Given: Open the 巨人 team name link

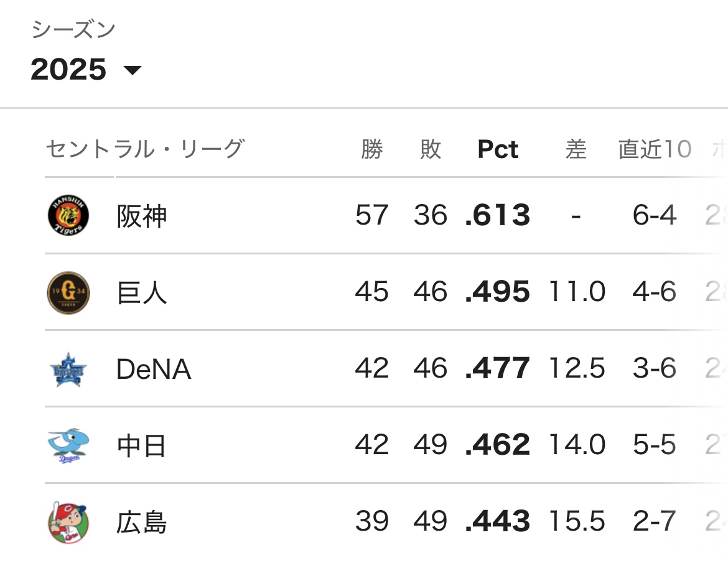Looking at the screenshot, I should (141, 292).
